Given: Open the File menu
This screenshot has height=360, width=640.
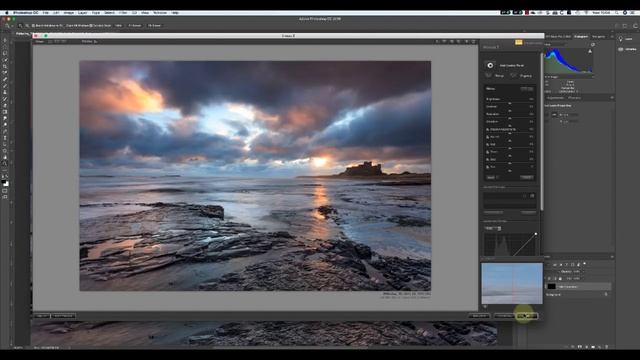Looking at the screenshot, I should tap(46, 13).
